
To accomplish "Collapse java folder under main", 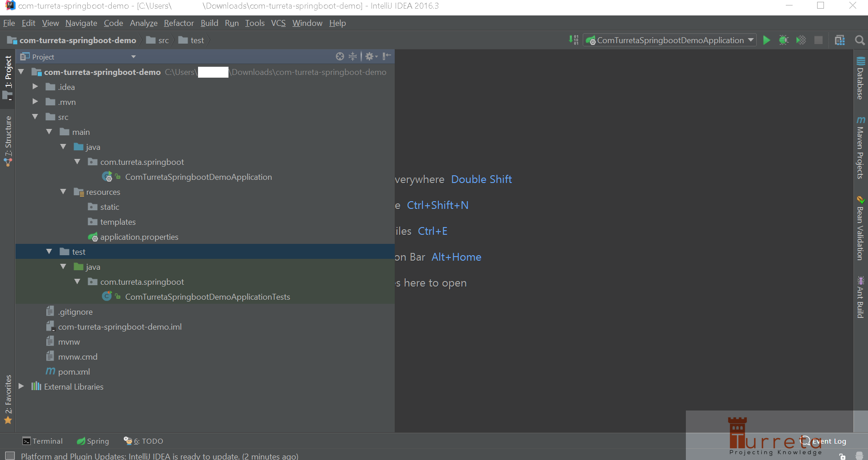I will [63, 147].
